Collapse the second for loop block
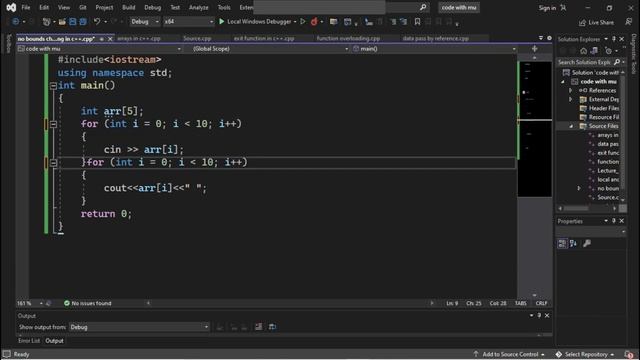640x360 pixels. 53,162
